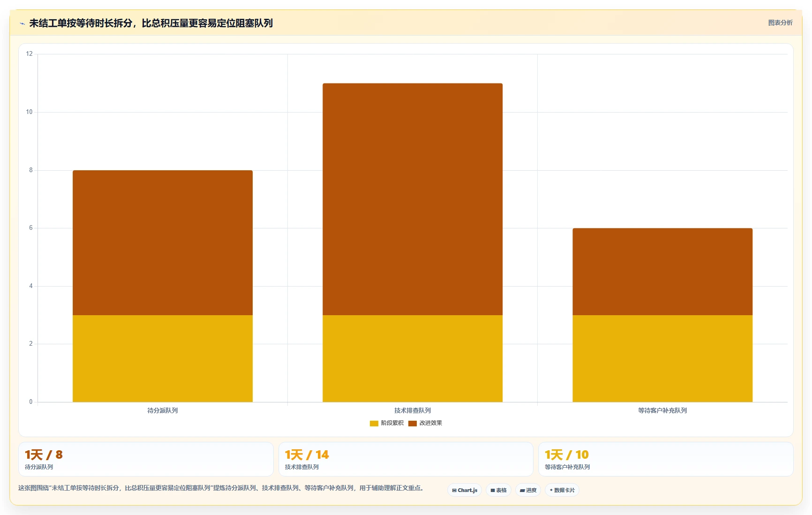Click the 待分派队列 caption in the first card
This screenshot has height=515, width=812.
(39, 467)
